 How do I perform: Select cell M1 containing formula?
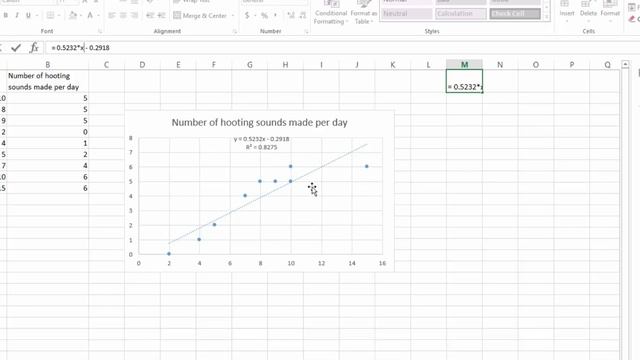464,81
